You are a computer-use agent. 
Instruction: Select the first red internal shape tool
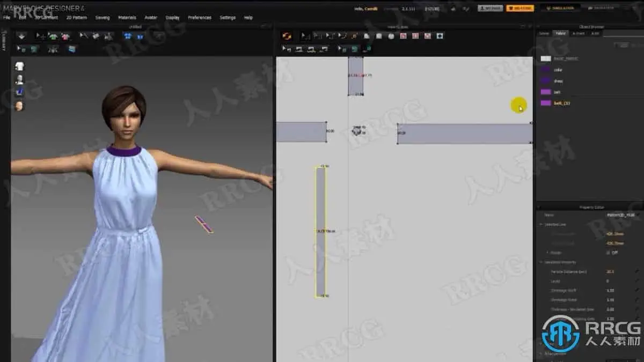pyautogui.click(x=403, y=36)
